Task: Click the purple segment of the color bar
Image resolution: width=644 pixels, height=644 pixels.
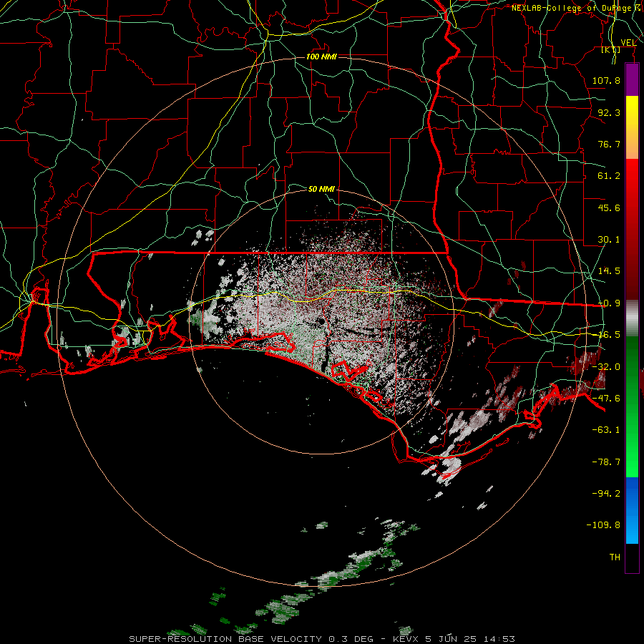Action: (632, 79)
